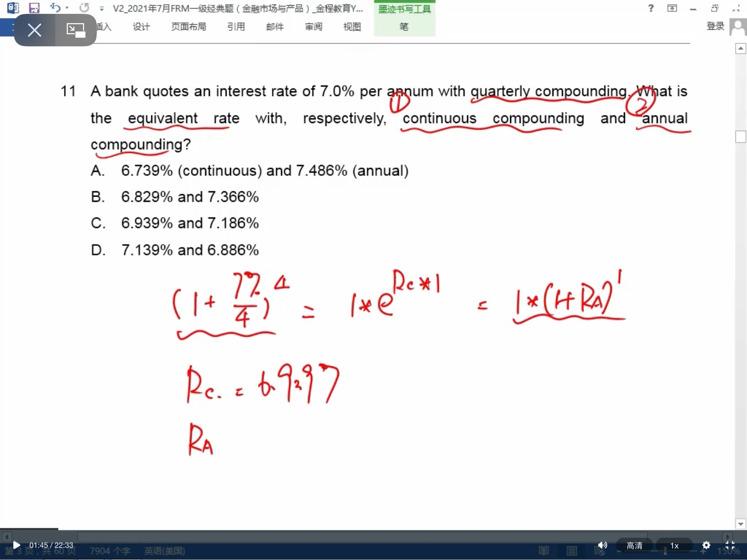This screenshot has width=747, height=560.
Task: Switch to picture-in-picture mode
Action: 76,30
